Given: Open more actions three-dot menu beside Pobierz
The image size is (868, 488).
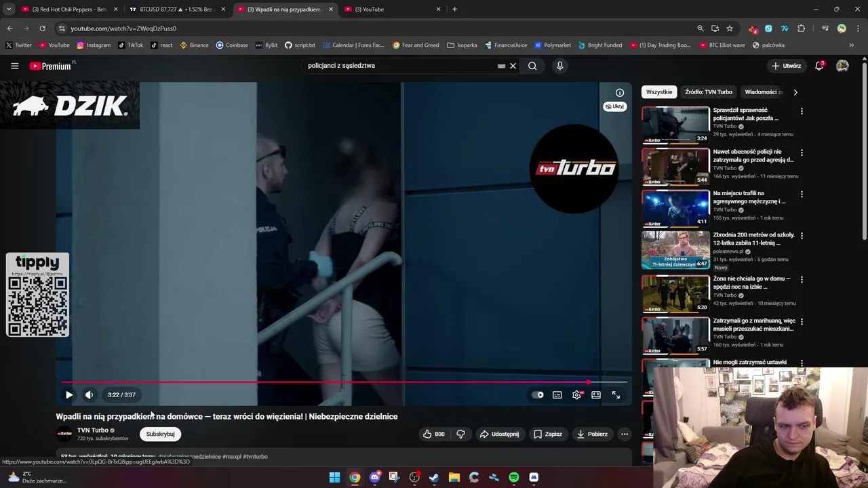Looking at the screenshot, I should [625, 434].
